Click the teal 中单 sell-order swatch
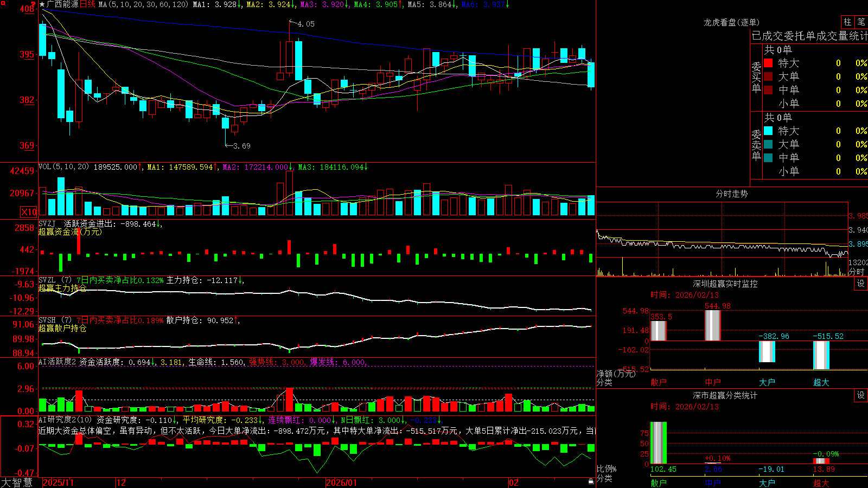Screen dimensions: 868x488 pyautogui.click(x=768, y=158)
